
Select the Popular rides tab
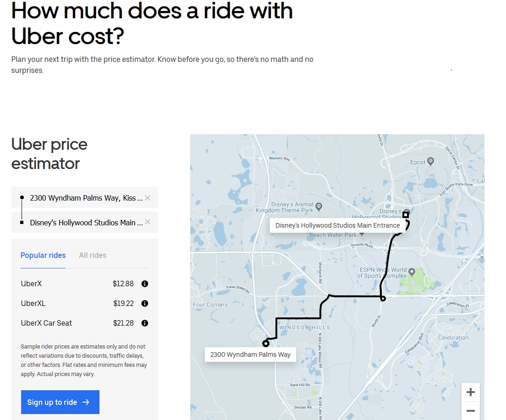point(43,255)
